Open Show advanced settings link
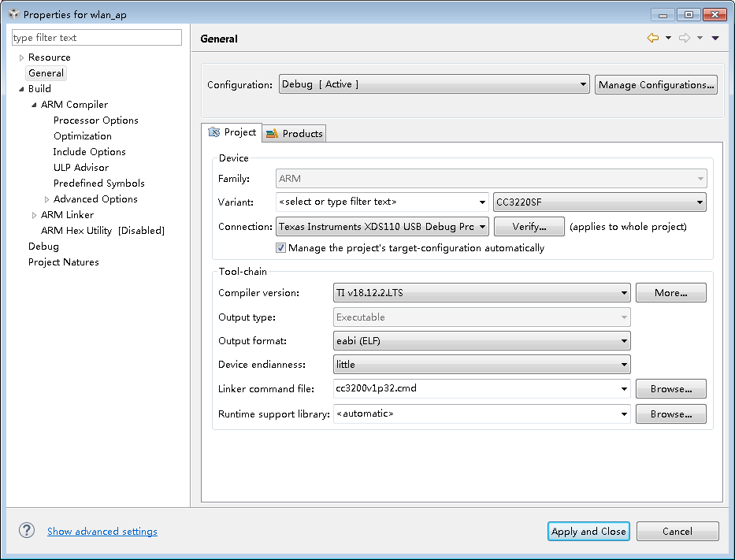 point(102,532)
